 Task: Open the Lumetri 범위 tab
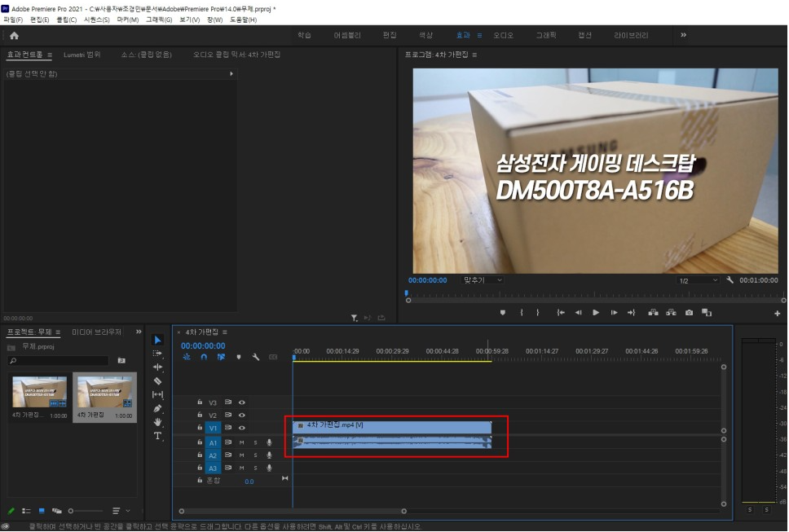coord(82,55)
